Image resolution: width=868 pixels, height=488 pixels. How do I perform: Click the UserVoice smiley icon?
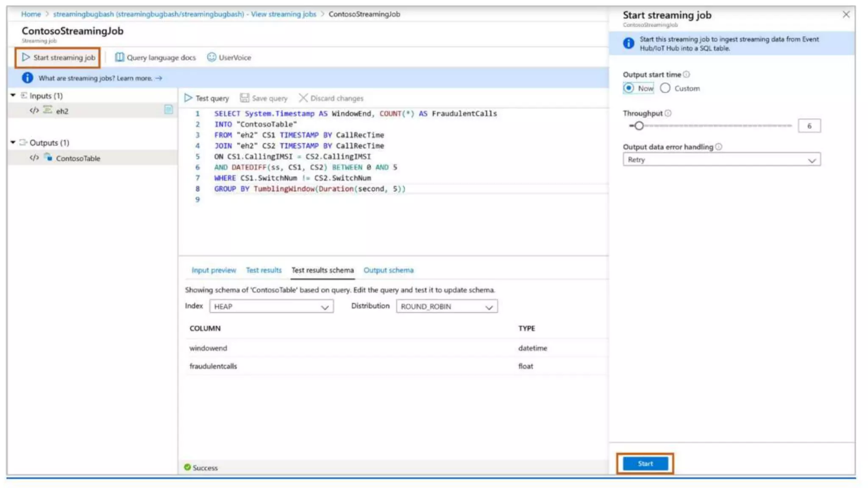(x=211, y=57)
